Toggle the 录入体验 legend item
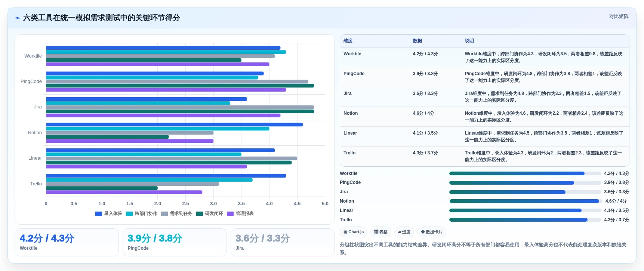Viewport: 644px width, 271px height. pyautogui.click(x=109, y=214)
